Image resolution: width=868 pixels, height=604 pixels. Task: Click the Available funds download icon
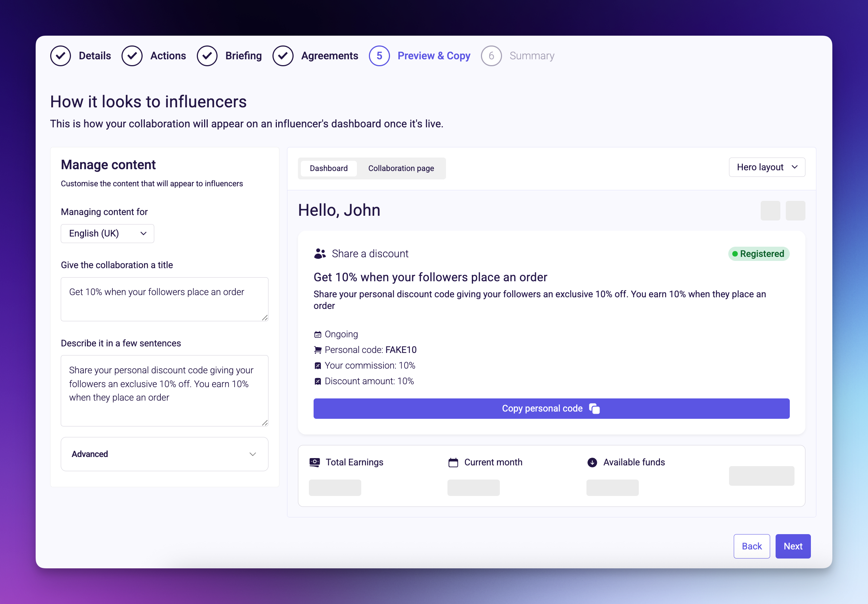592,462
